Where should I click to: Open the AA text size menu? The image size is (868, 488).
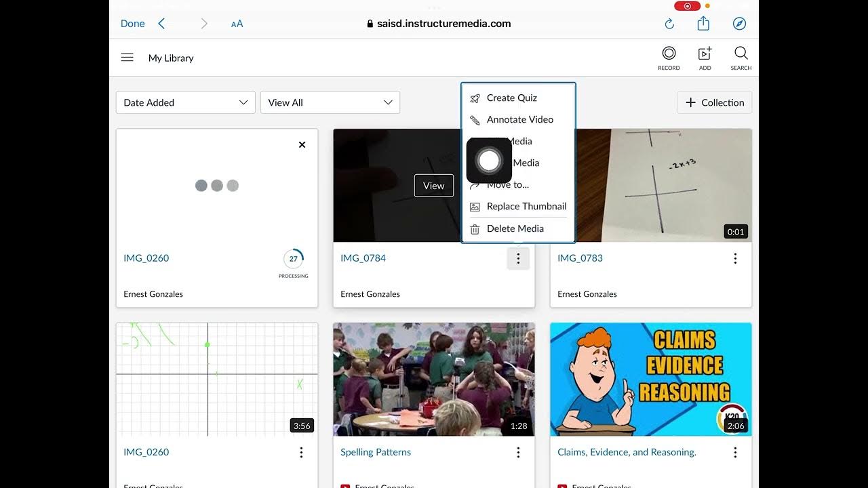pyautogui.click(x=237, y=24)
